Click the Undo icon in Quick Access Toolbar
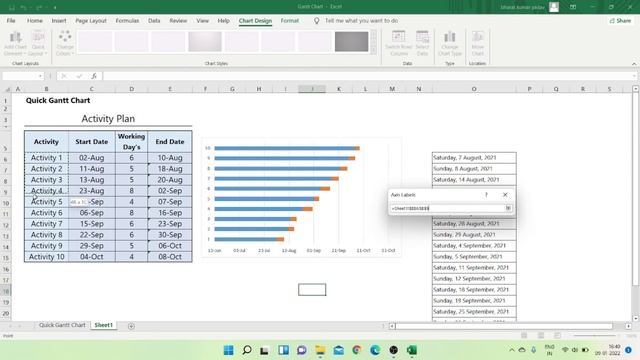The width and height of the screenshot is (640, 360). (24, 7)
